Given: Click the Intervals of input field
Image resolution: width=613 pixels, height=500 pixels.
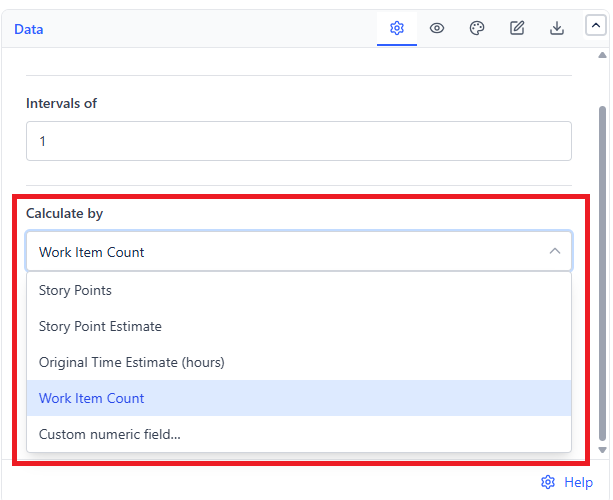Looking at the screenshot, I should tap(299, 141).
